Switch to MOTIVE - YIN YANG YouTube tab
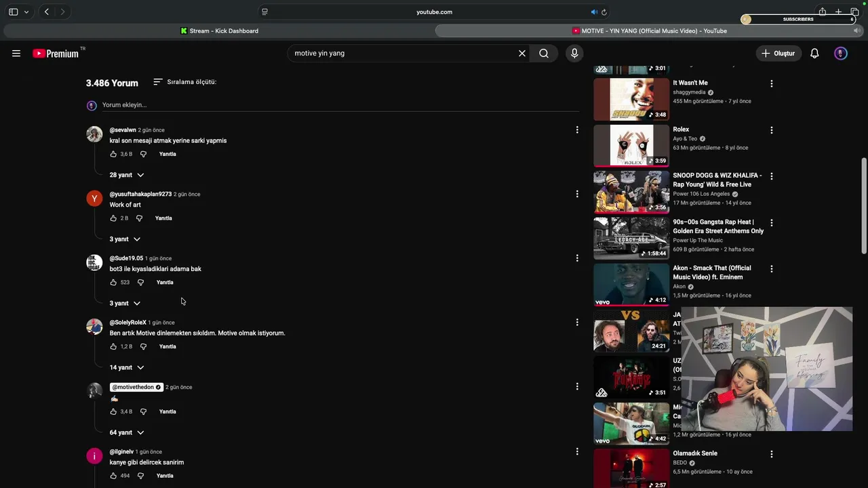Image resolution: width=868 pixels, height=488 pixels. (x=650, y=30)
